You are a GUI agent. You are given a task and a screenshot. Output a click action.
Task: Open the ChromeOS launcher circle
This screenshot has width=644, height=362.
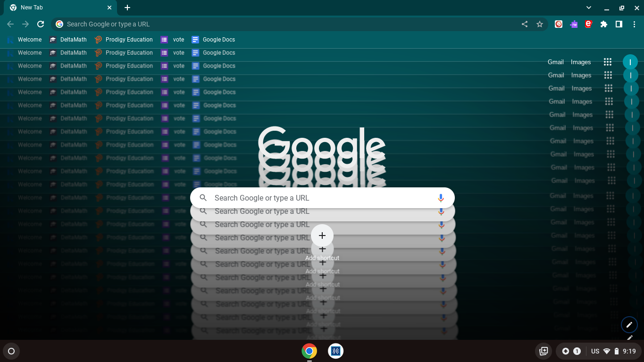coord(11,351)
